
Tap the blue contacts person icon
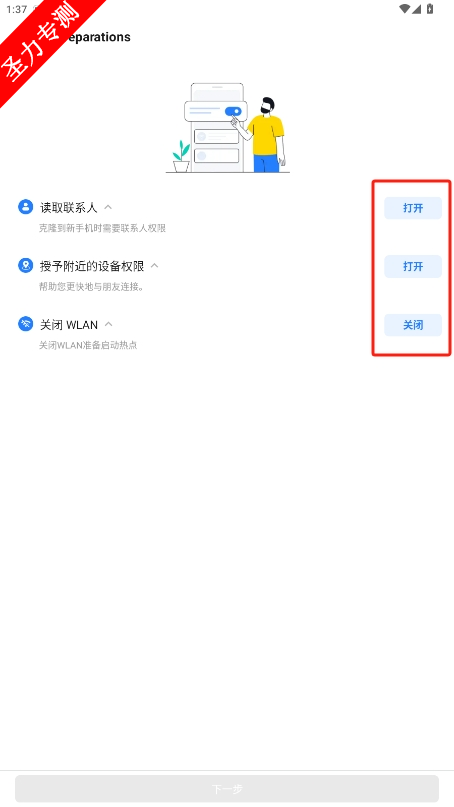pyautogui.click(x=25, y=207)
